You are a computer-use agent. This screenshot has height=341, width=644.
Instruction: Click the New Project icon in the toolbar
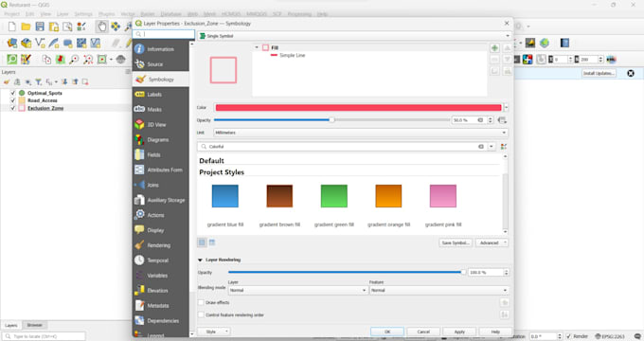12,27
